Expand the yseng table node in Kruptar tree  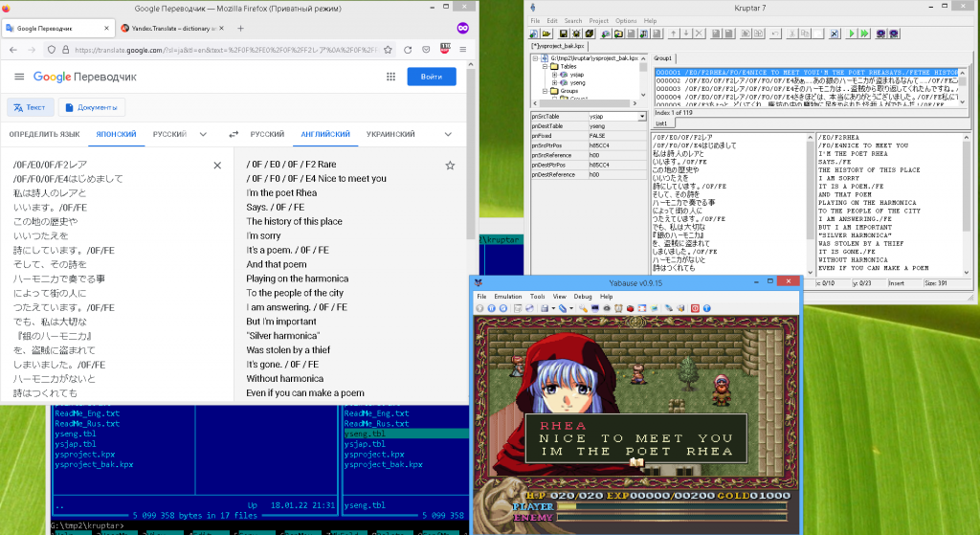coord(554,82)
